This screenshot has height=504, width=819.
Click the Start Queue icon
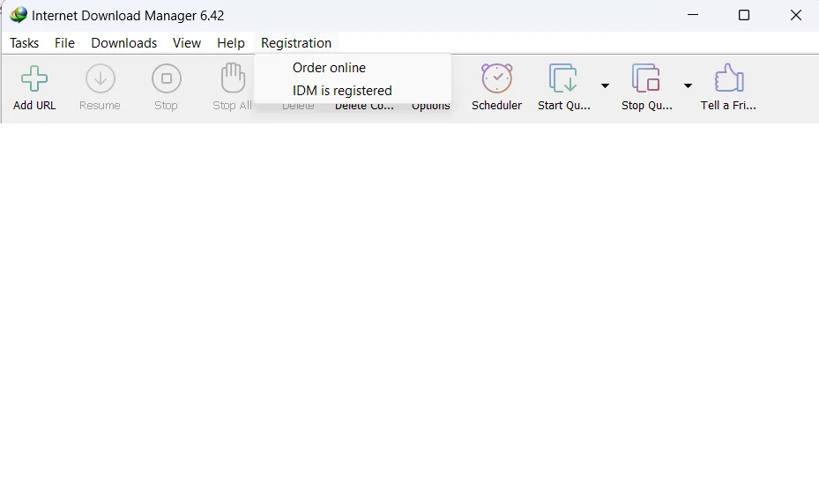pos(562,78)
